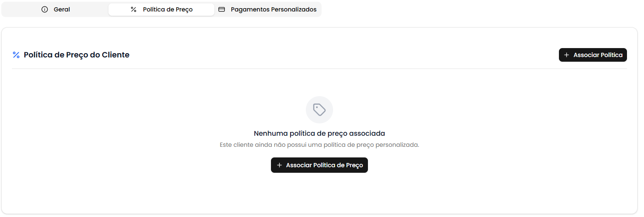This screenshot has width=644, height=217.
Task: Click the blue percent icon beside the section heading
Action: pos(16,55)
